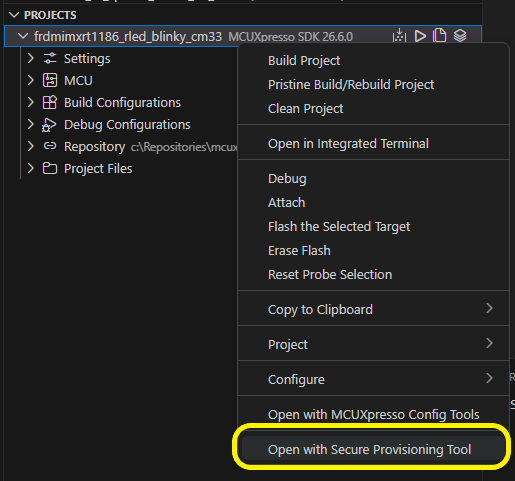Viewport: 515px width, 481px height.
Task: Click the frdmimxrt1186_rled_blinky_cm33 project name
Action: [128, 36]
